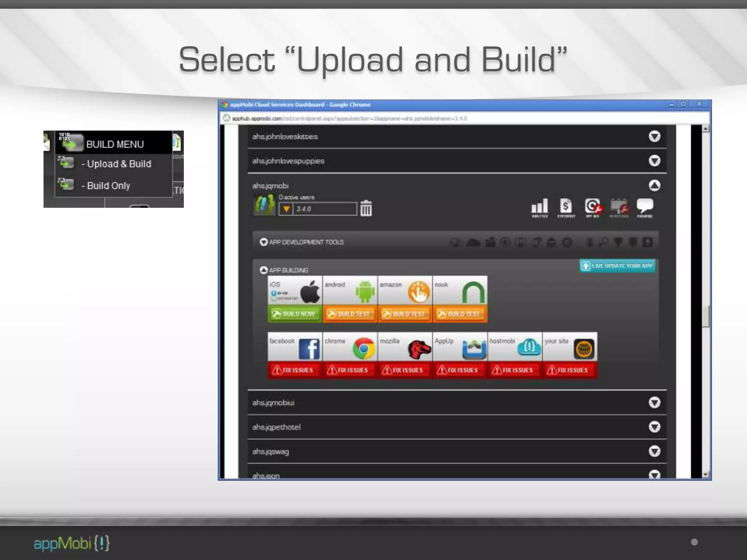This screenshot has height=560, width=747.
Task: Click facebook FIX ISSUES button
Action: (295, 370)
